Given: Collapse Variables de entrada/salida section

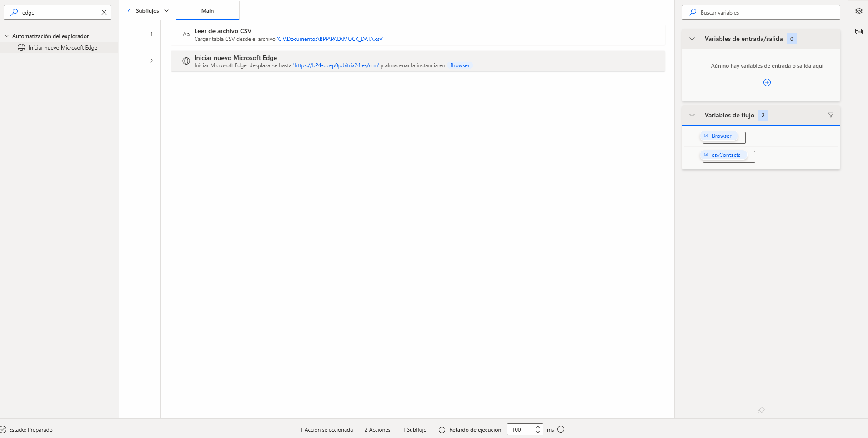Looking at the screenshot, I should 692,39.
